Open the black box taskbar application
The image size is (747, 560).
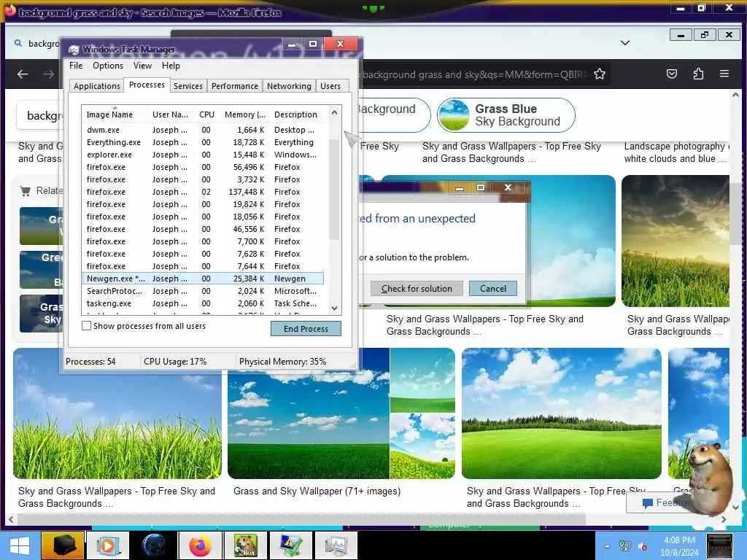63,545
